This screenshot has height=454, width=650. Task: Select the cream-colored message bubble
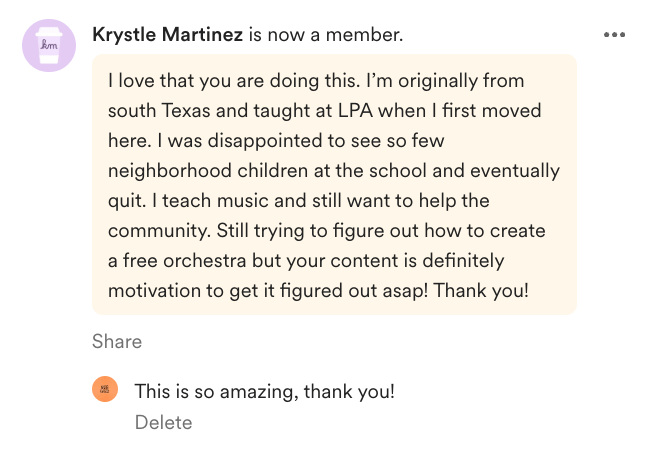[334, 184]
